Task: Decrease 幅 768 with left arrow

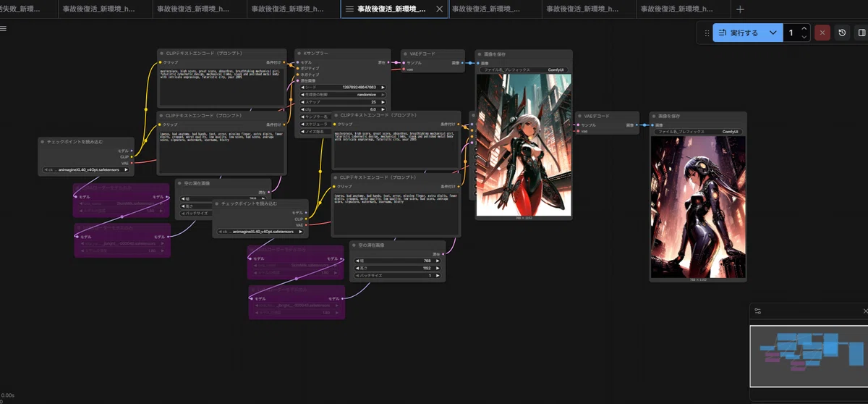Action: [357, 261]
